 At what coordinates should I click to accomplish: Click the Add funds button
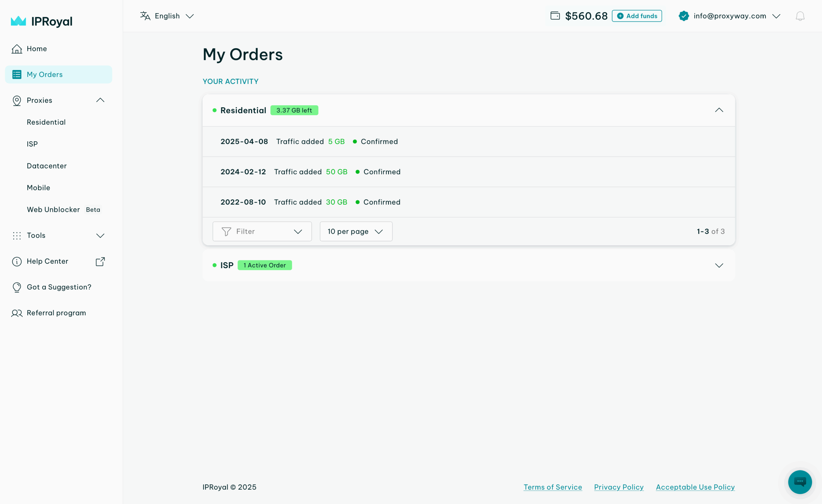636,16
